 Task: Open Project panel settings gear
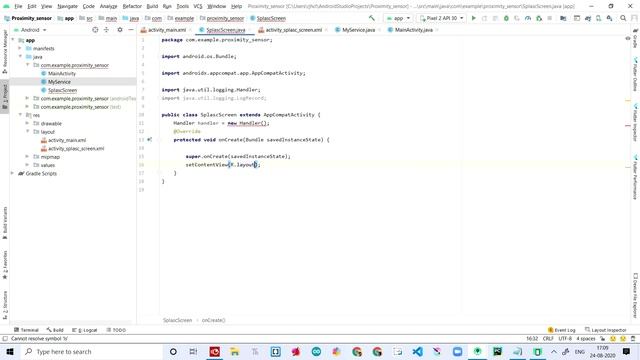coord(120,30)
